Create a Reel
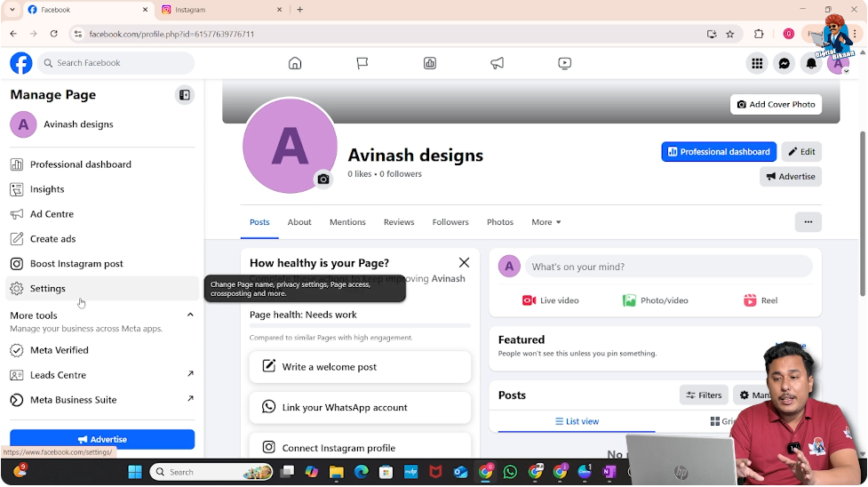The image size is (868, 487). click(760, 301)
